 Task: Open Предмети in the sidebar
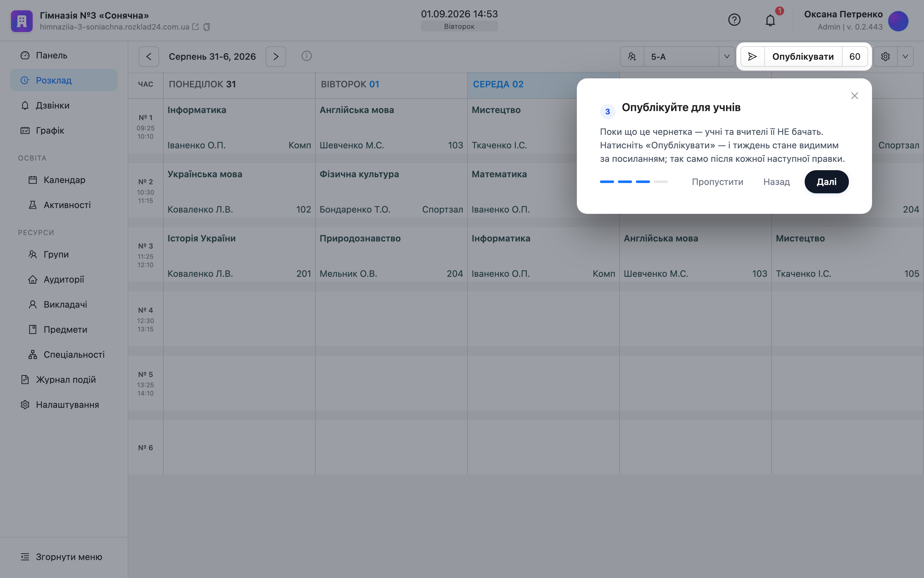tap(64, 329)
